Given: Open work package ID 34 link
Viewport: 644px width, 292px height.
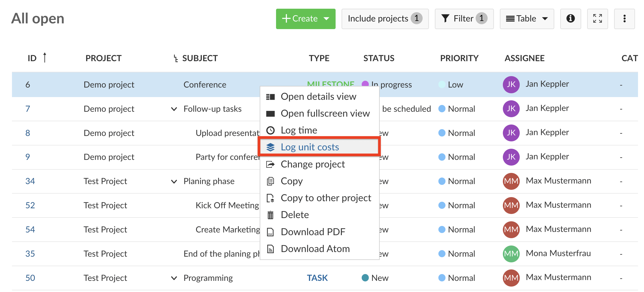Looking at the screenshot, I should pyautogui.click(x=30, y=181).
